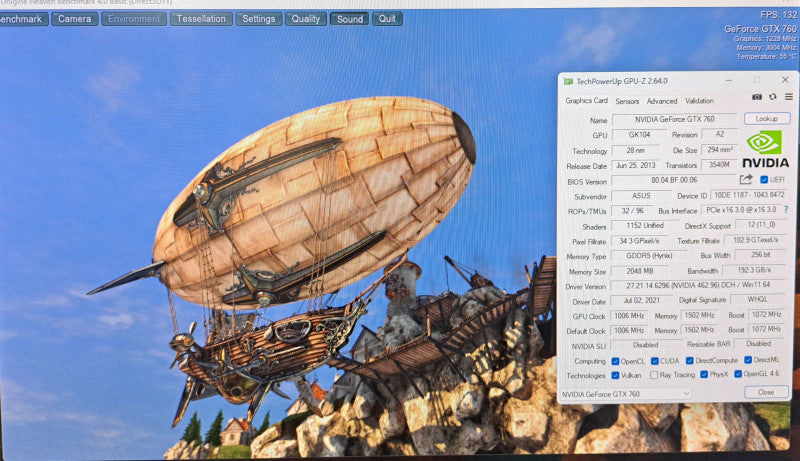The image size is (800, 461).
Task: Click the Memory Type value GDDR5 (Hynix)
Action: point(649,255)
